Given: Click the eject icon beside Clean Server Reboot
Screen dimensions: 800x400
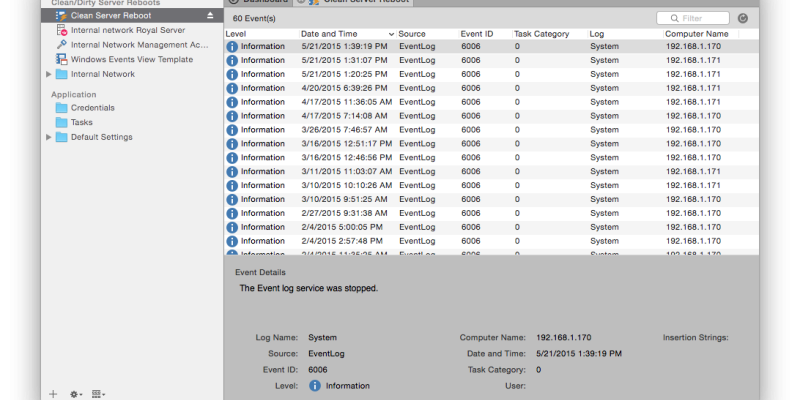Looking at the screenshot, I should coord(210,16).
